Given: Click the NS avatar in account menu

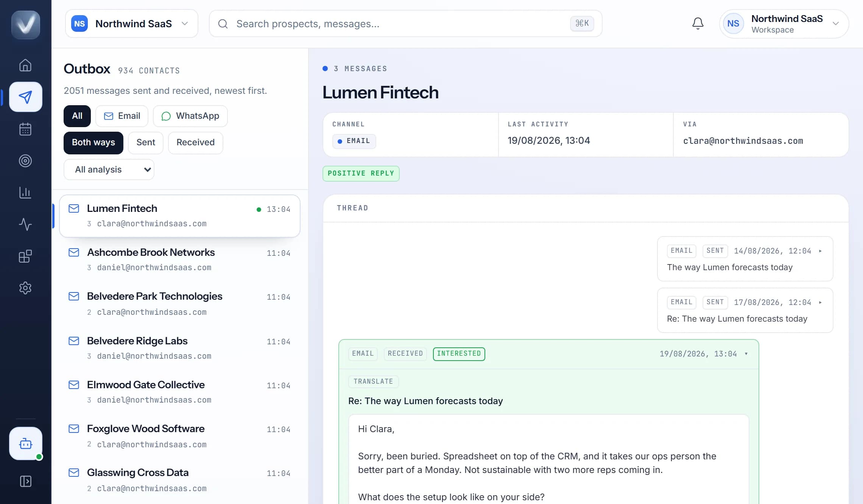Looking at the screenshot, I should 733,23.
